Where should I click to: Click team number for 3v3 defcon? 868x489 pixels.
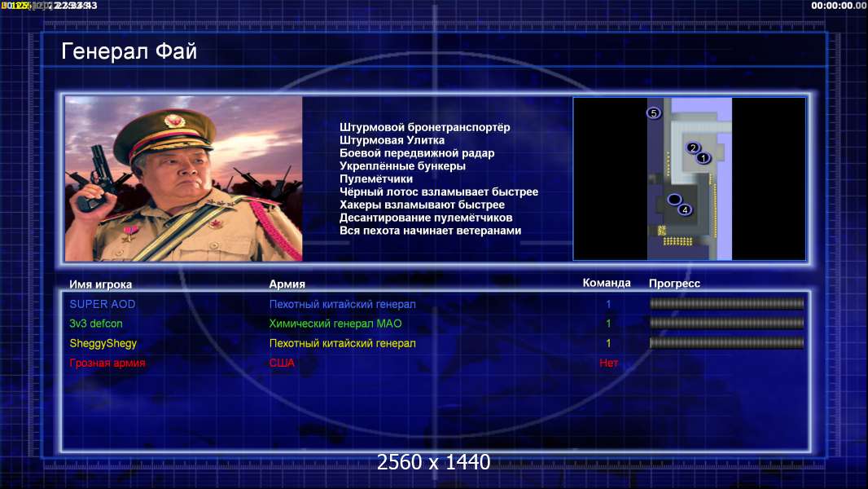pos(608,324)
